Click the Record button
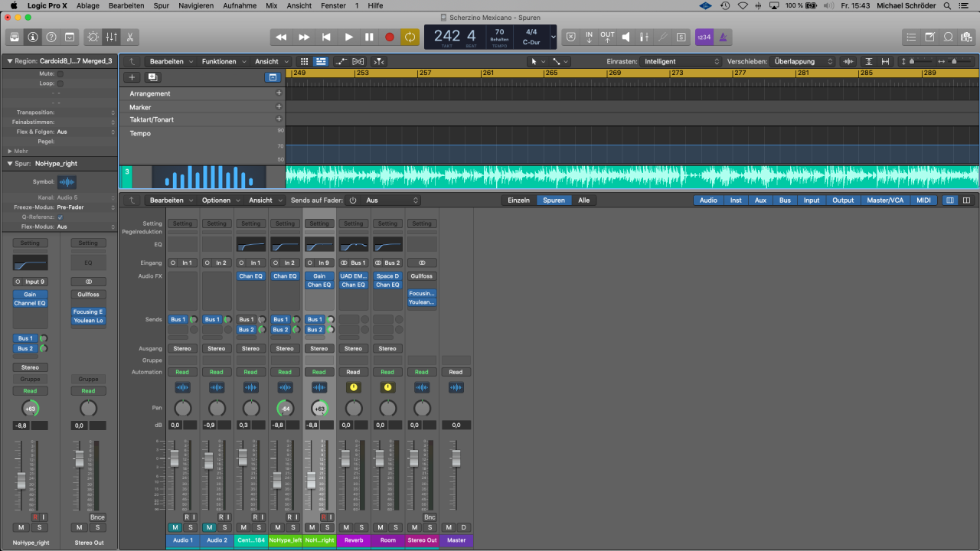This screenshot has width=980, height=551. point(390,37)
